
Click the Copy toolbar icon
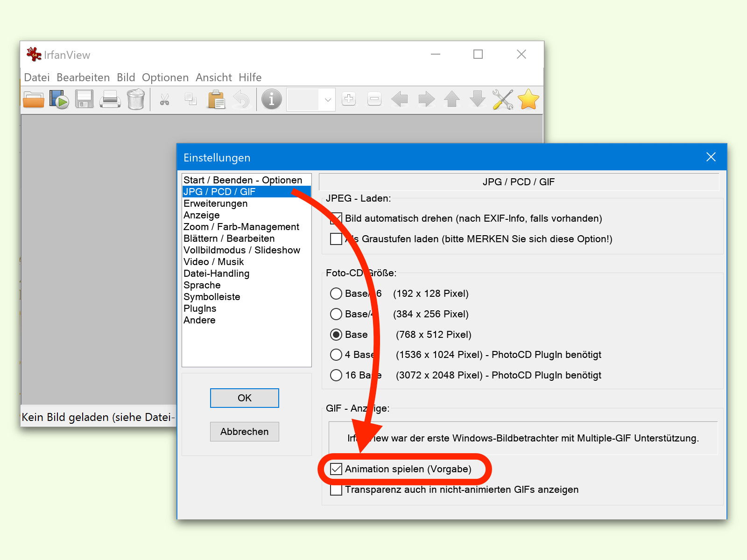[x=190, y=99]
